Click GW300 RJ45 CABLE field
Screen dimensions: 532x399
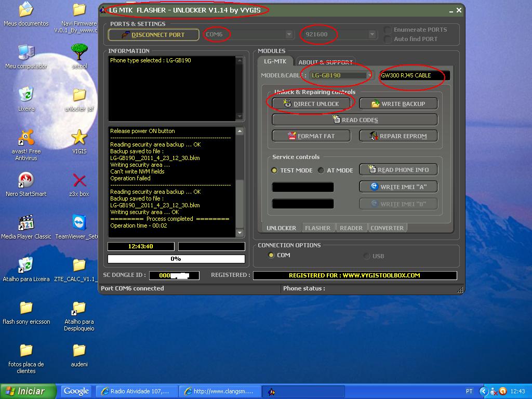click(x=415, y=75)
